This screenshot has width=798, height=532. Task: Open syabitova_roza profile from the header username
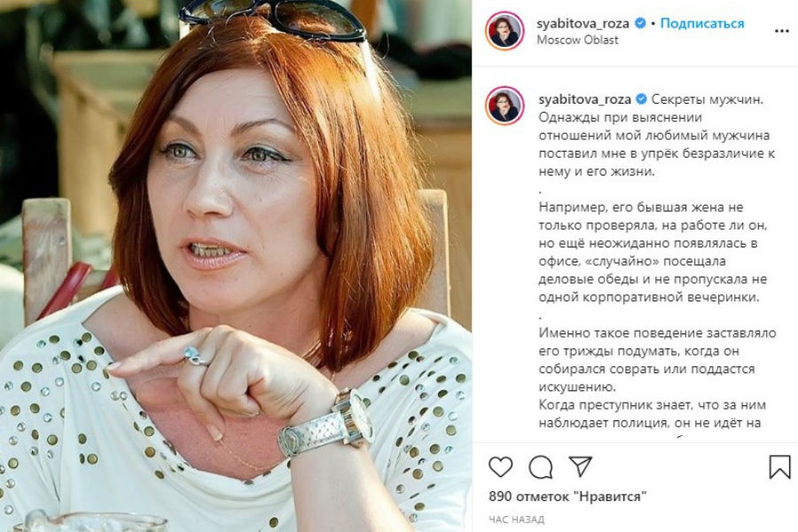click(583, 23)
